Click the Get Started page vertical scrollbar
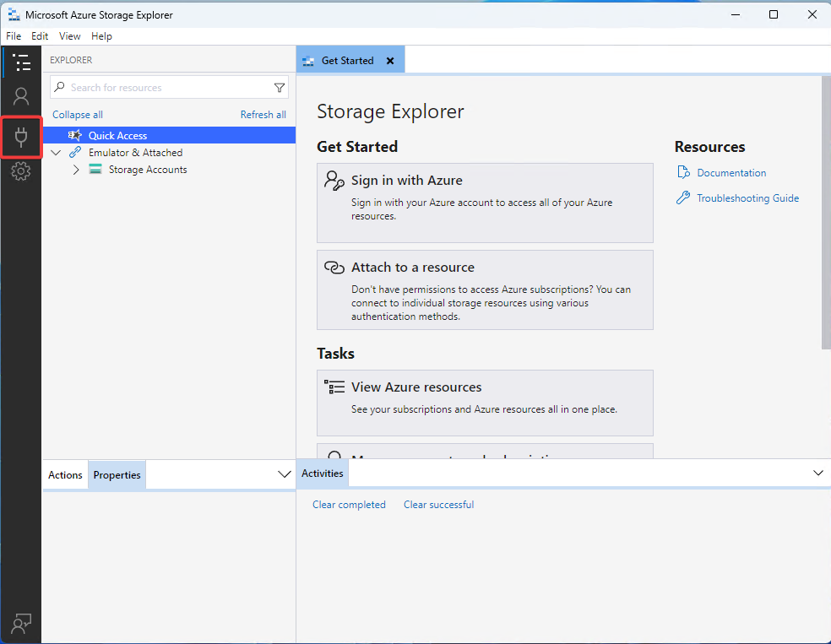 825,211
